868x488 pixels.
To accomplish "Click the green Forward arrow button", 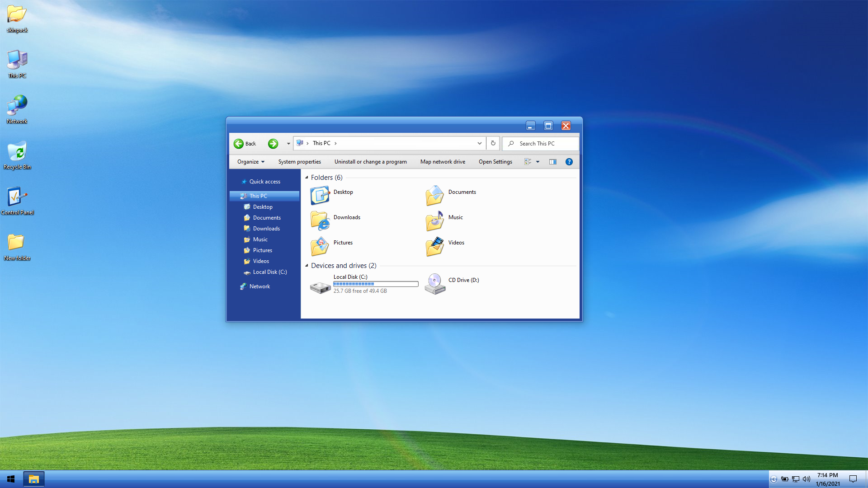I will 273,144.
